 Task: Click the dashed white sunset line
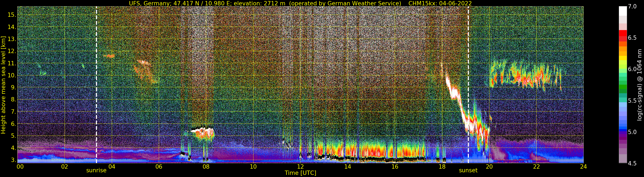coord(468,85)
